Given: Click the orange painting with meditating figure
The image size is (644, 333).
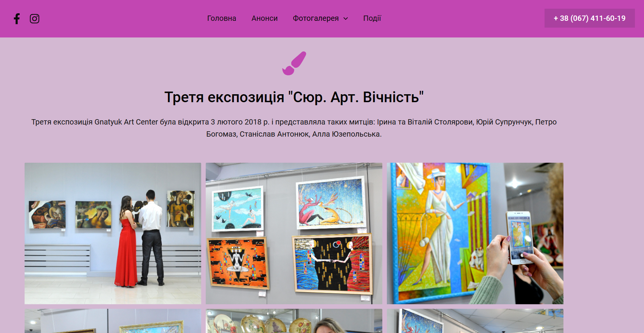Looking at the screenshot, I should (238, 262).
